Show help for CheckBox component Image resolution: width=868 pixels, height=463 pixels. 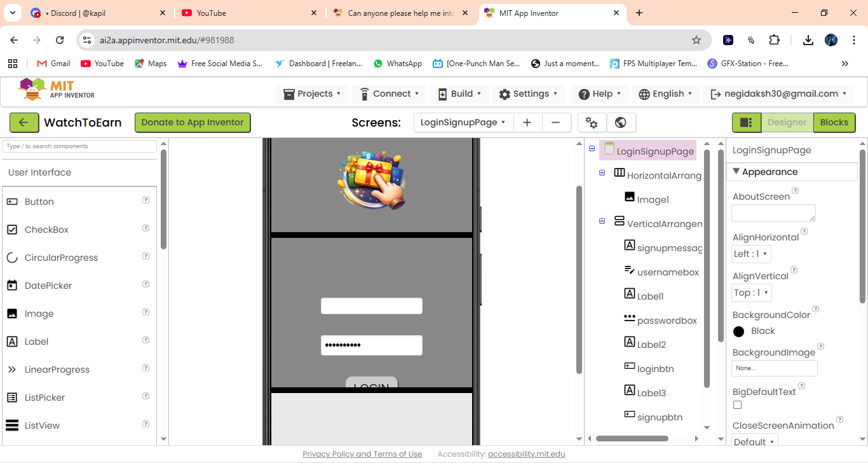146,228
